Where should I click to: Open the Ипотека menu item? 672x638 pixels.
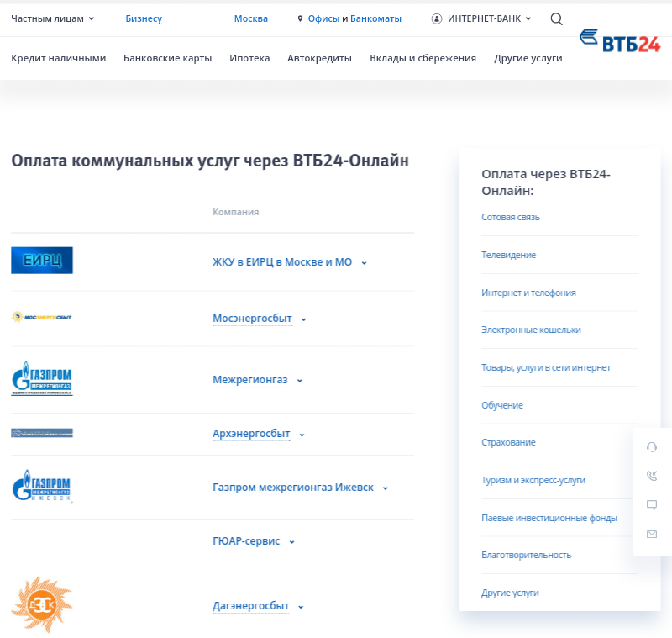tap(249, 58)
